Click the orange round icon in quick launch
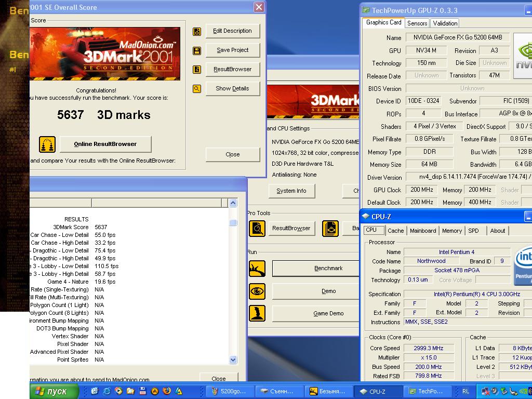Screen dimensions: 532x399 click(155, 391)
